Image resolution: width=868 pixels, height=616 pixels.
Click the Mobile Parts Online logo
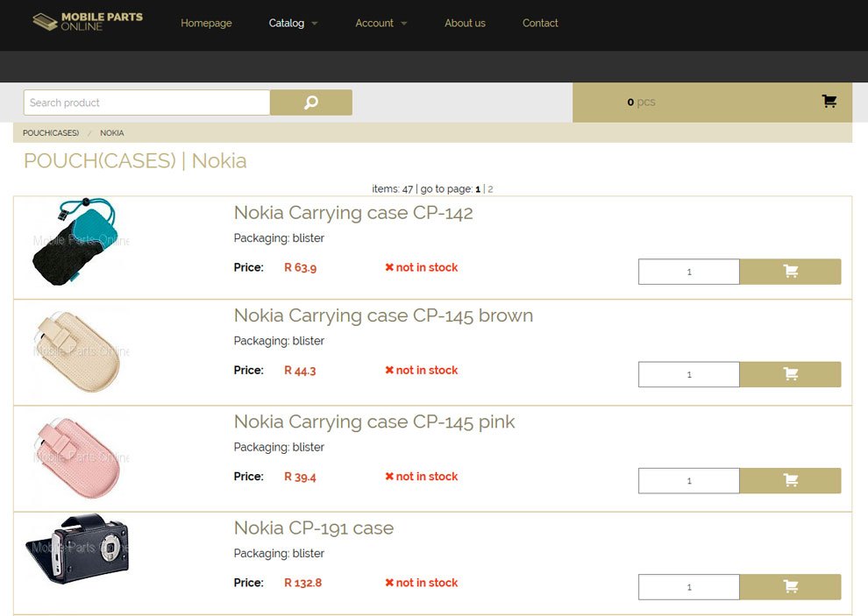(x=88, y=22)
